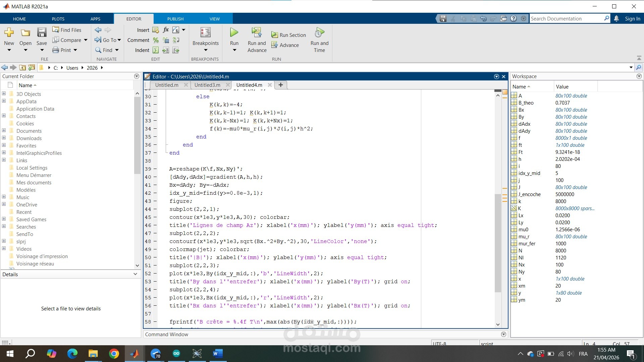
Task: Click the Run and Advance icon
Action: [257, 33]
